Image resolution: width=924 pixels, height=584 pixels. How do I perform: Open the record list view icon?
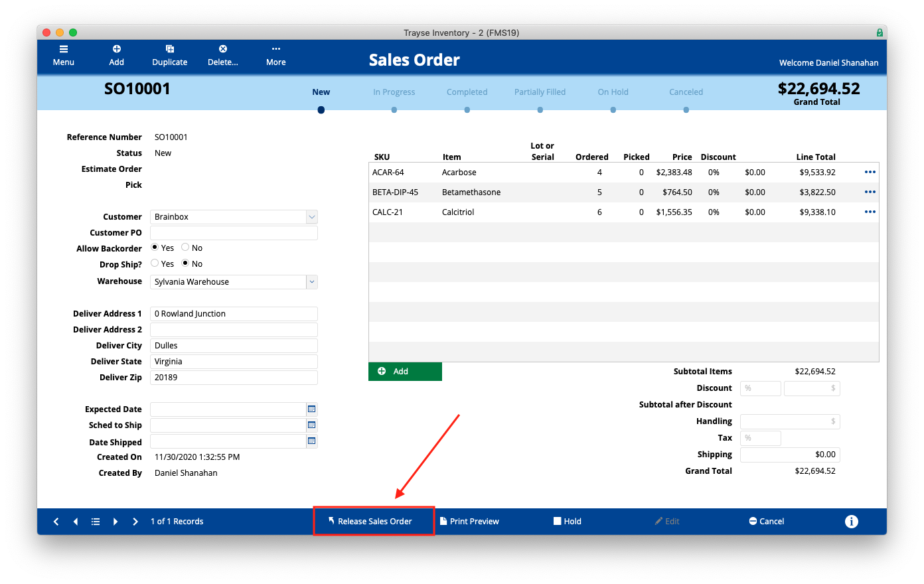pyautogui.click(x=96, y=522)
